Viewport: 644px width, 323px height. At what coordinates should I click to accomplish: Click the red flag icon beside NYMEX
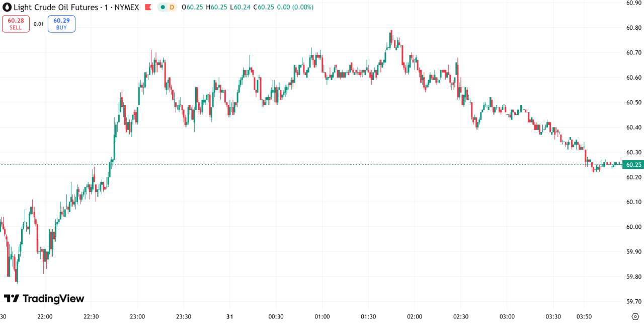(148, 8)
